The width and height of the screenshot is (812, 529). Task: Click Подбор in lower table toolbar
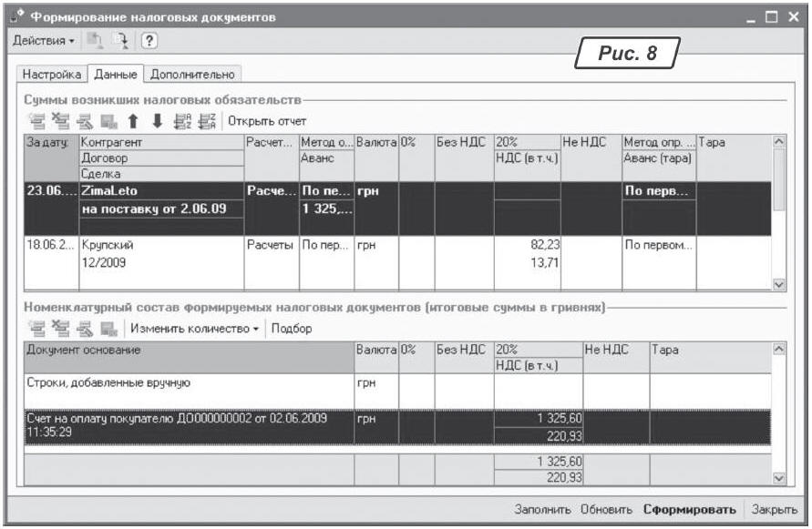point(291,329)
